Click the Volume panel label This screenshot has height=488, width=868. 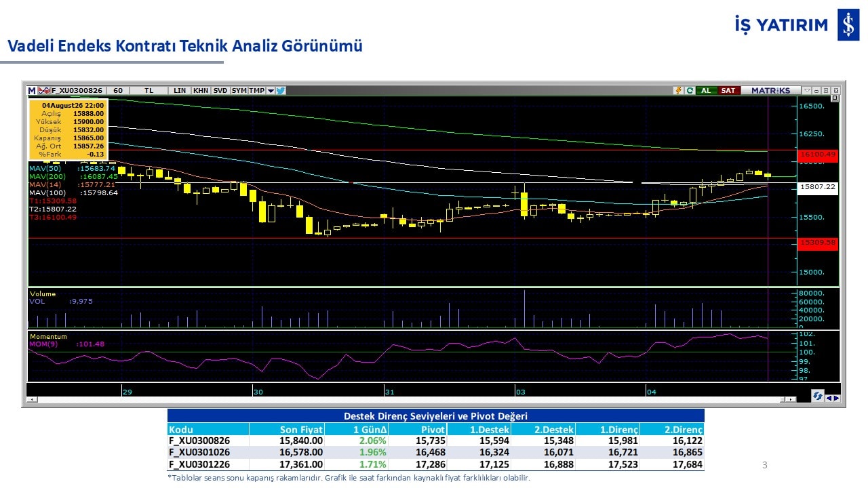coord(42,293)
